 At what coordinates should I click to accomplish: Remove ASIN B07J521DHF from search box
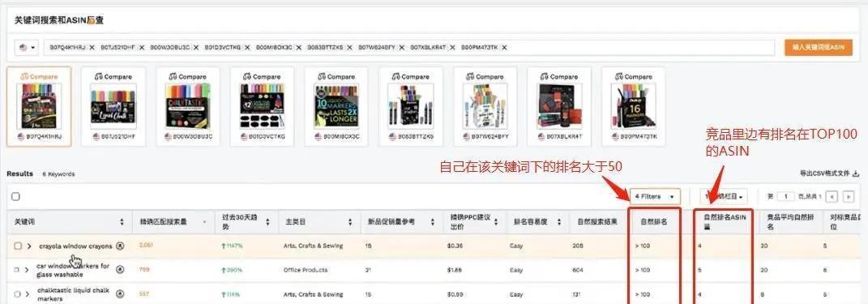point(143,48)
